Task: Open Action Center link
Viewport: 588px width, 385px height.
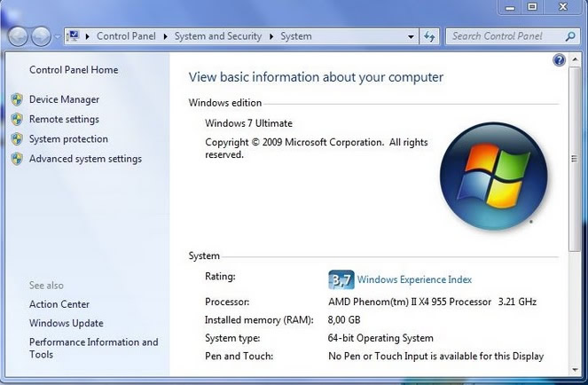Action: click(59, 304)
